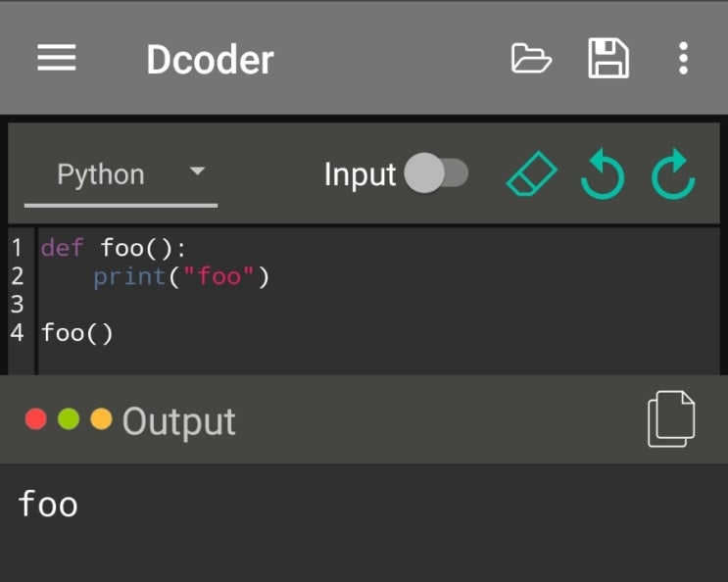Open a file with the folder icon
Screen dimensions: 728x582
532,59
